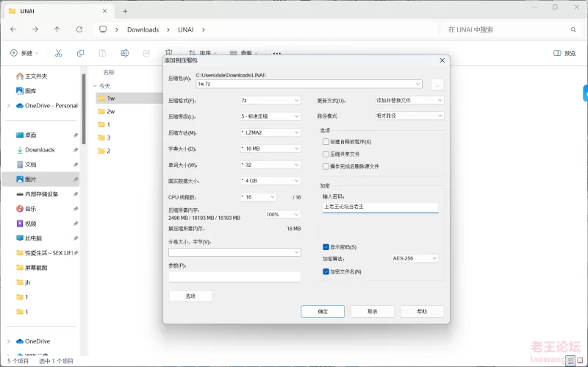Click the 参数(P) input field
The image size is (588, 367).
pyautogui.click(x=234, y=277)
